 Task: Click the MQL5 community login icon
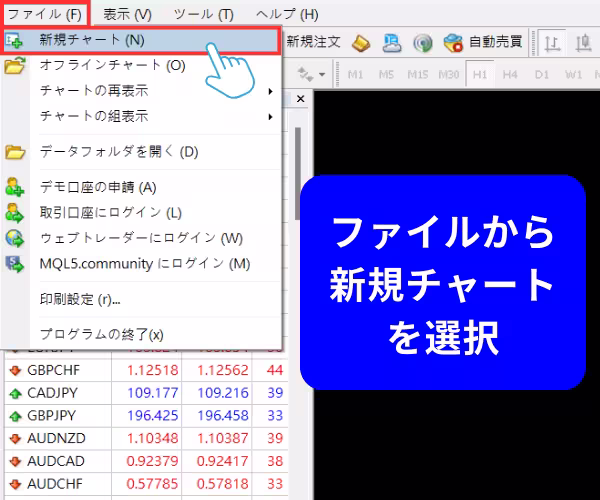(x=15, y=264)
